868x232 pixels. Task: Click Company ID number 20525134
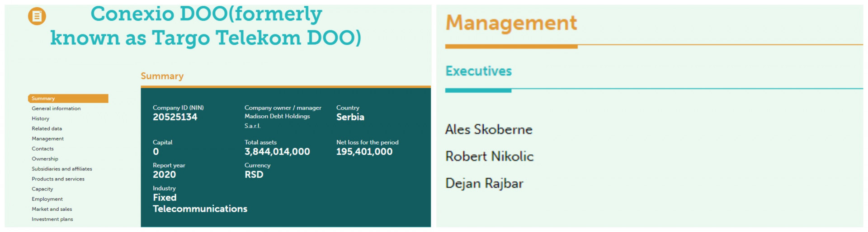(x=175, y=117)
